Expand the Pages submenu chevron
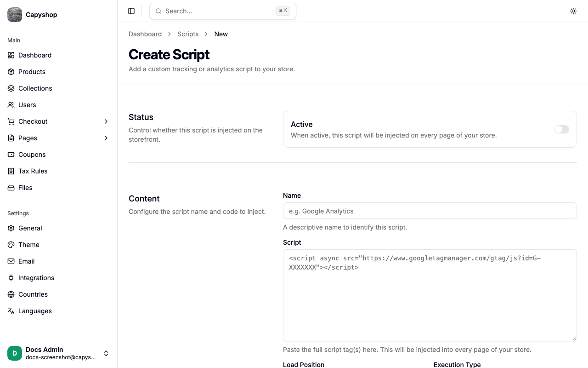 [106, 138]
